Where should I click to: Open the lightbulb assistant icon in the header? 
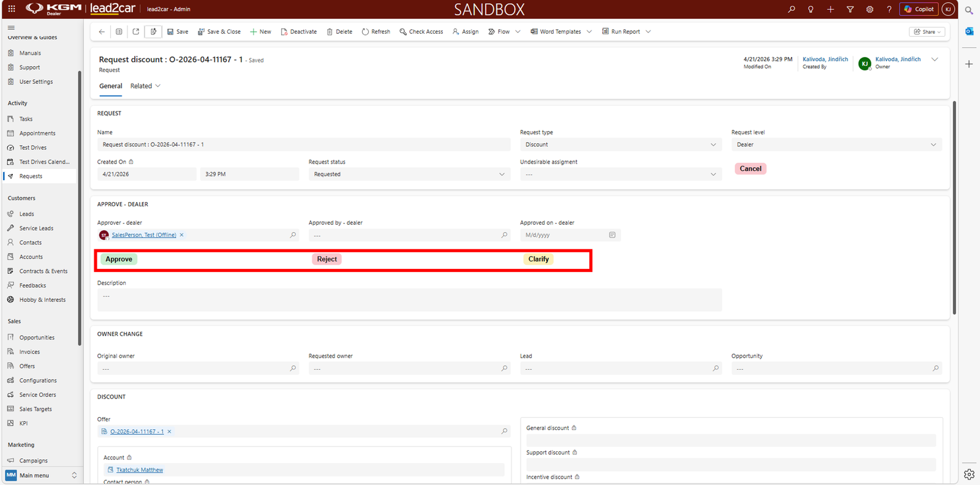pyautogui.click(x=811, y=9)
